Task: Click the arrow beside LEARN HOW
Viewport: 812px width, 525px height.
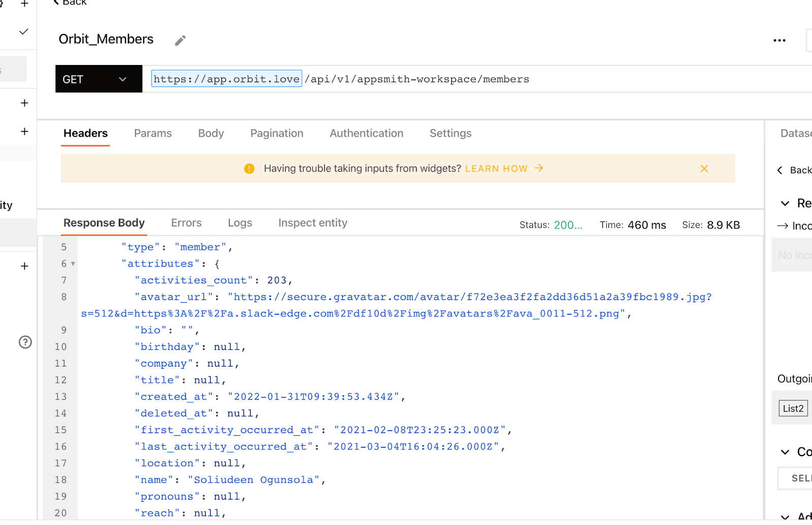Action: click(x=539, y=168)
